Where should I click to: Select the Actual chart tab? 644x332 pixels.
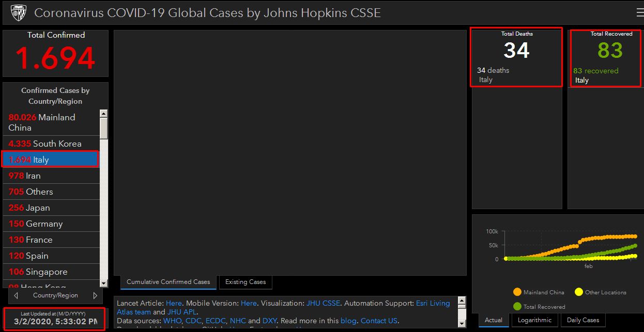click(494, 320)
